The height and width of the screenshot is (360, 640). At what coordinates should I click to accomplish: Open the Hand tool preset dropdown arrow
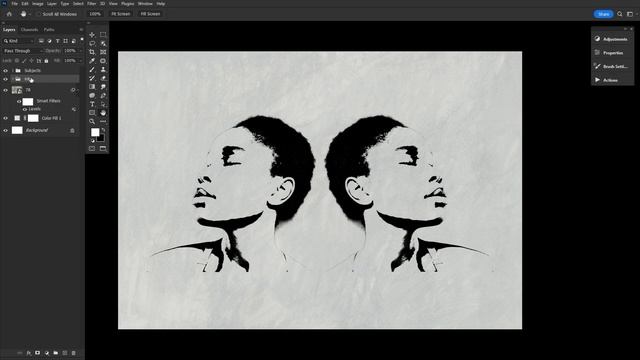pyautogui.click(x=30, y=14)
